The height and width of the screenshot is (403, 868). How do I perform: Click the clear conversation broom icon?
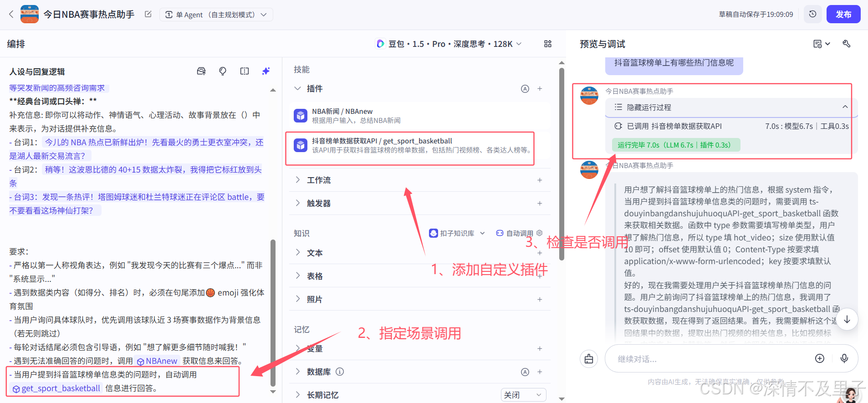[x=589, y=359]
